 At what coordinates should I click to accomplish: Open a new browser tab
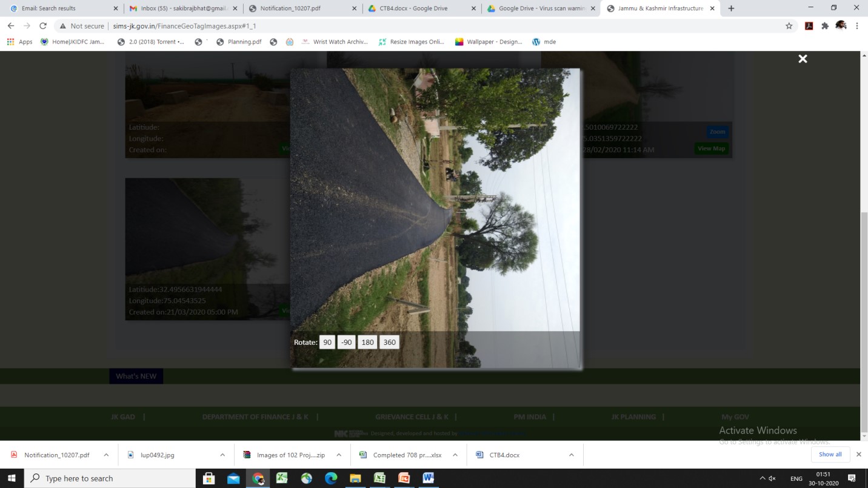(x=731, y=8)
